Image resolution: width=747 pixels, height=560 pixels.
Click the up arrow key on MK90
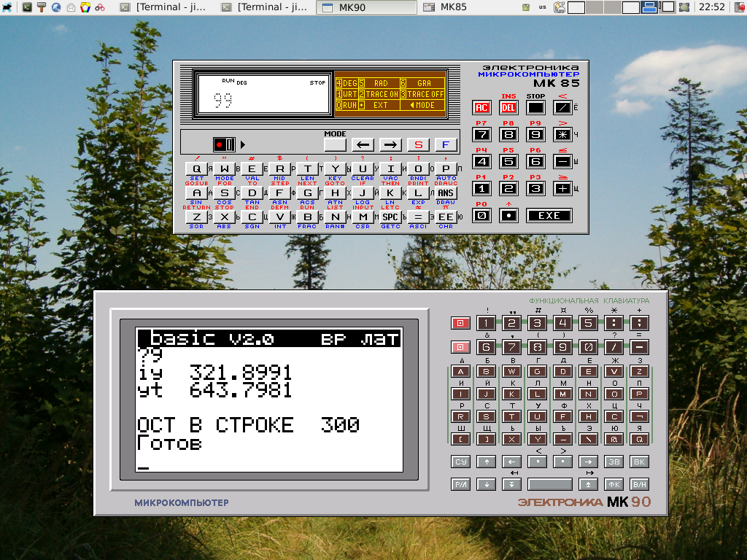pos(486,462)
